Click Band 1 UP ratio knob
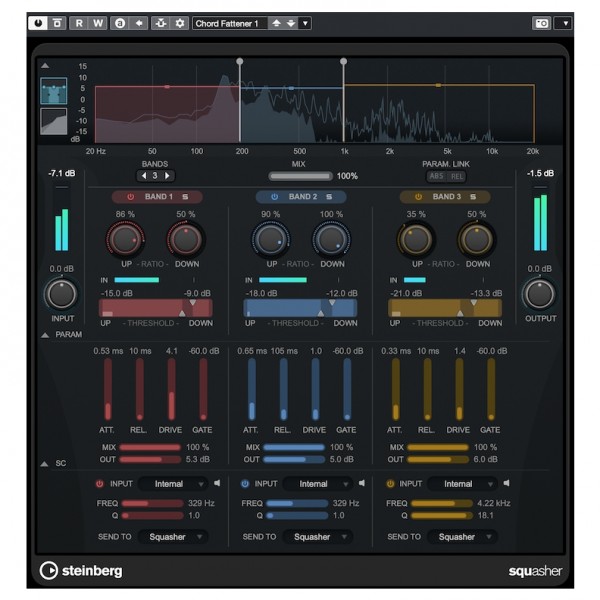 click(125, 239)
